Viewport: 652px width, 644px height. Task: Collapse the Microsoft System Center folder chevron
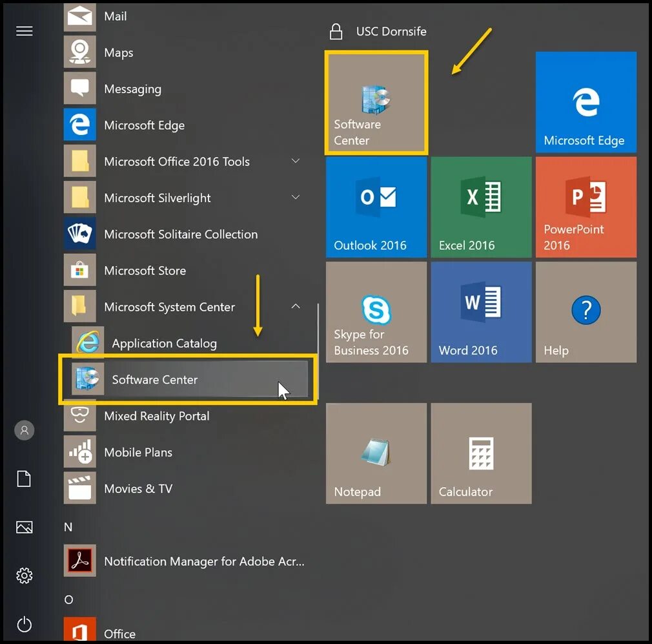click(295, 306)
